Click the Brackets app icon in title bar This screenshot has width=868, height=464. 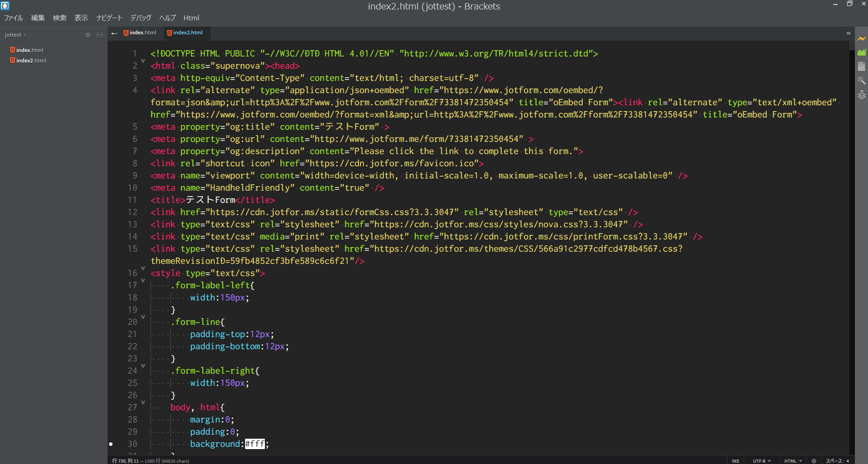coord(5,6)
